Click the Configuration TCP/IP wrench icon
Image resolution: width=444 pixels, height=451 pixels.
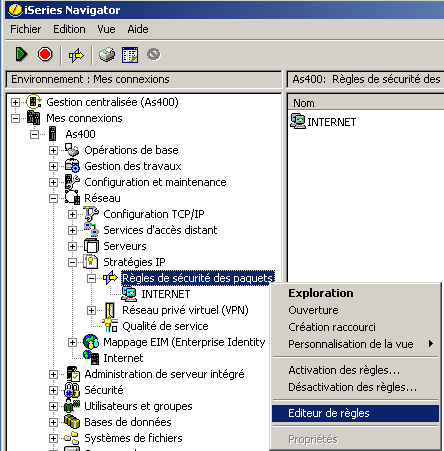point(91,214)
